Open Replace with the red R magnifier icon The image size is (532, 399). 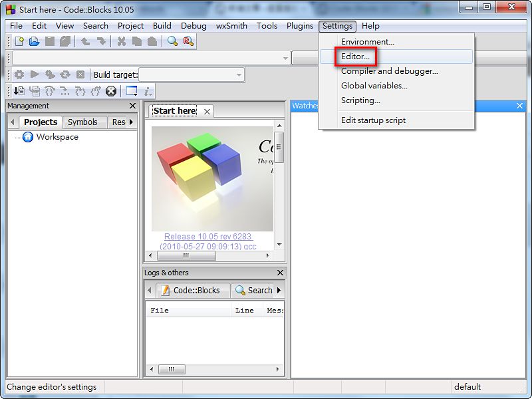pyautogui.click(x=188, y=41)
